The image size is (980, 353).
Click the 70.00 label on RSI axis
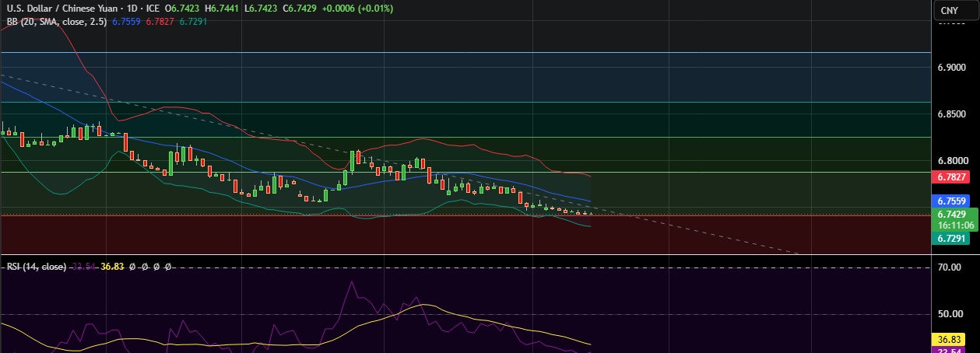click(949, 267)
